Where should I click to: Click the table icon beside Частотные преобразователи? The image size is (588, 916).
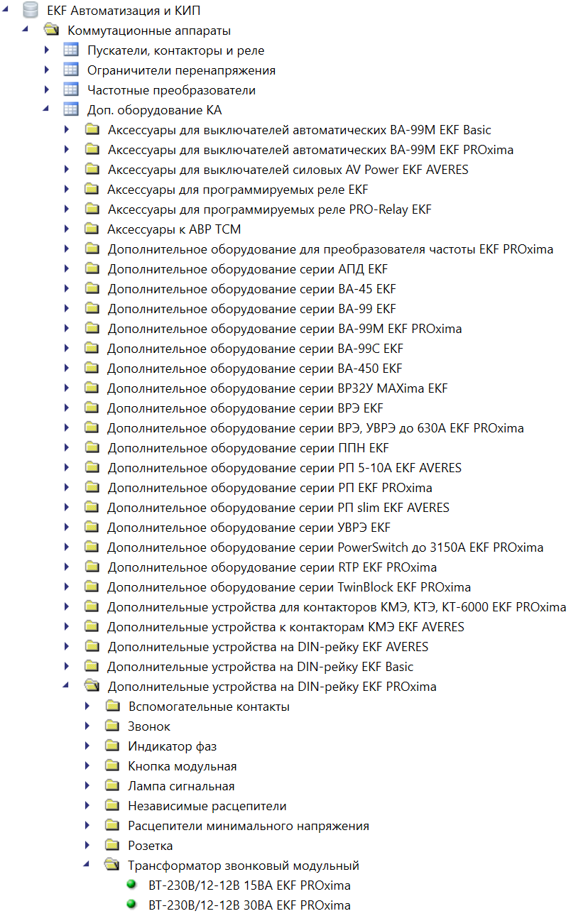[x=70, y=90]
